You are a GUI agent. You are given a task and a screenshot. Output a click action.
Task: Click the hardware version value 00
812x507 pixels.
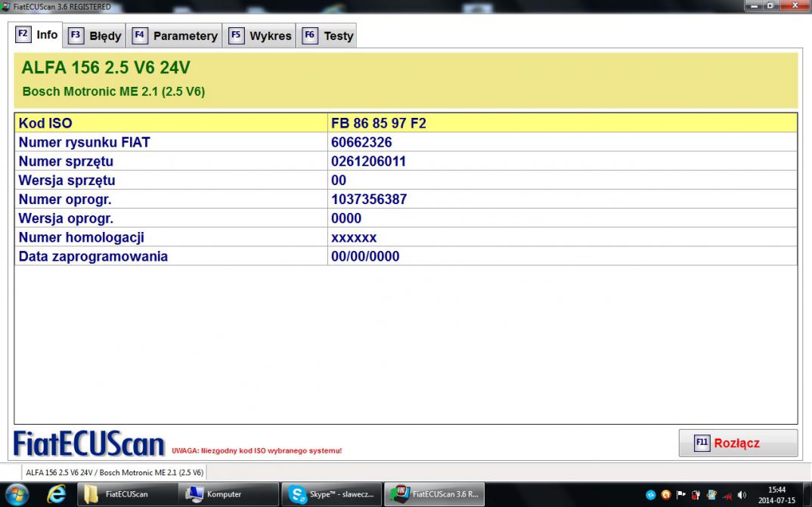point(563,180)
